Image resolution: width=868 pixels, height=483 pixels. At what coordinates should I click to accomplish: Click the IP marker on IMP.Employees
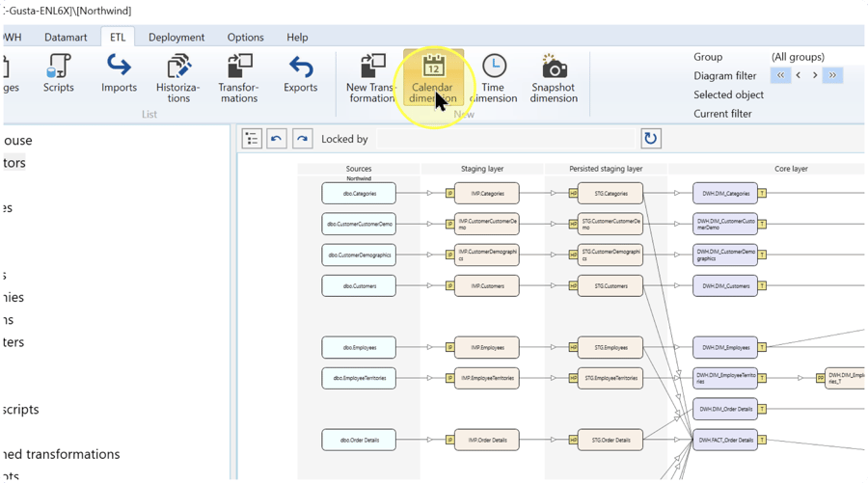point(449,347)
